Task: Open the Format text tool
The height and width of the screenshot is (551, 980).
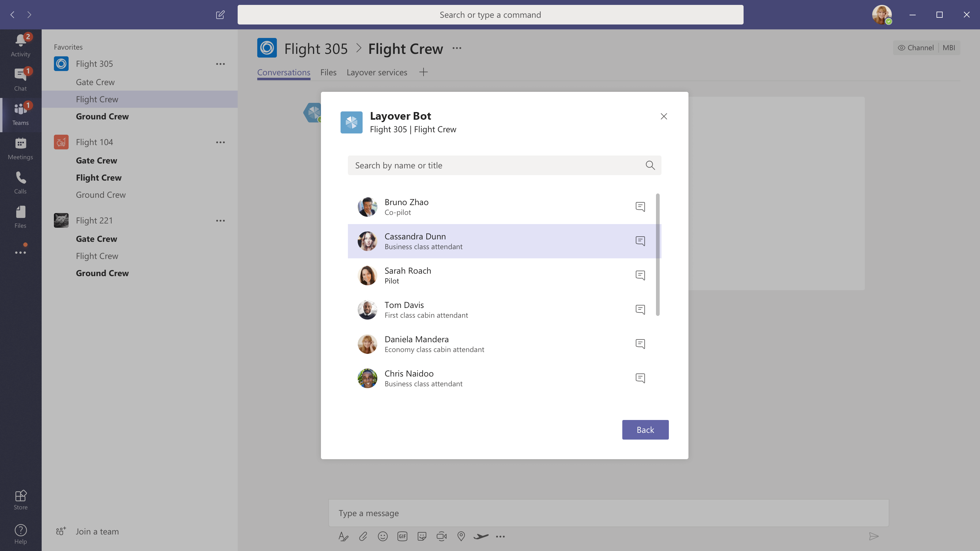Action: pyautogui.click(x=343, y=536)
